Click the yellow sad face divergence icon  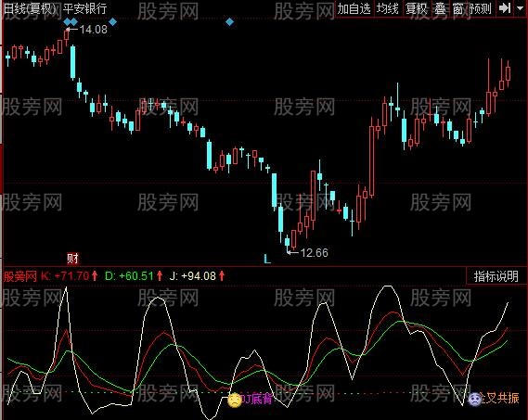(235, 401)
